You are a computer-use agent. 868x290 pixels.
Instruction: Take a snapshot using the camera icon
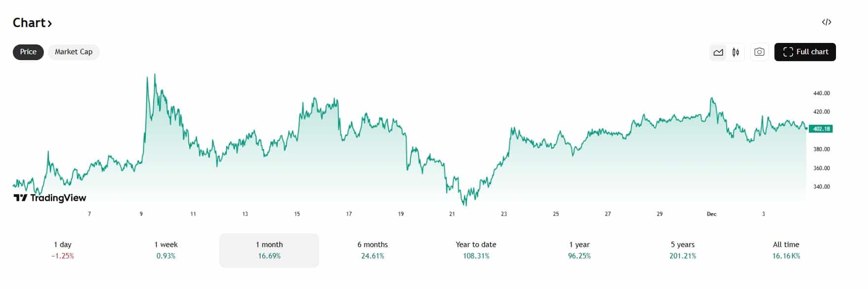[759, 51]
